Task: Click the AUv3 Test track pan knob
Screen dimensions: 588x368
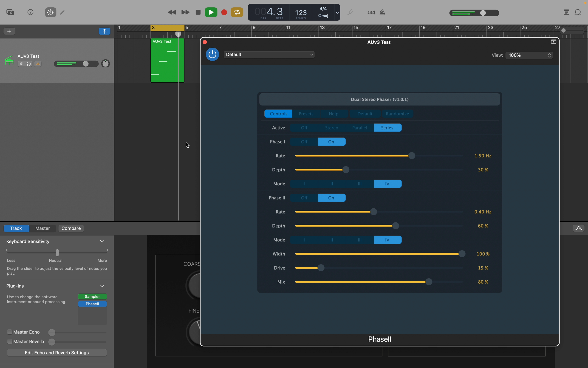Action: [x=105, y=64]
